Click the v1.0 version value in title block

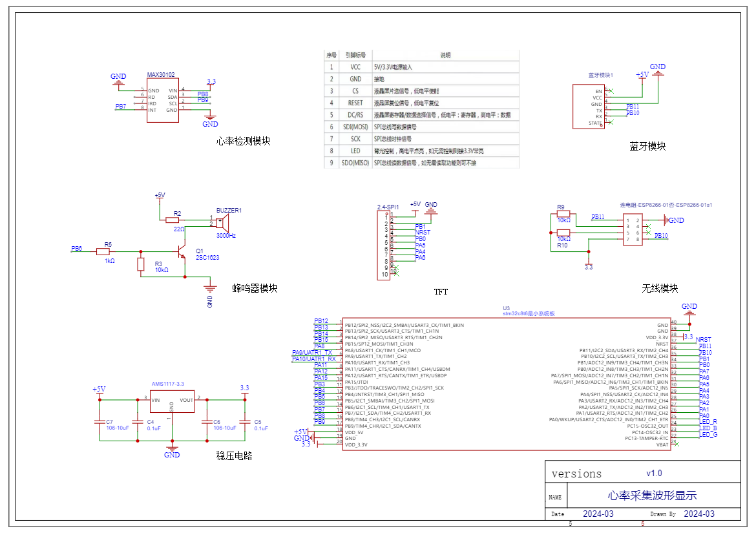[655, 474]
